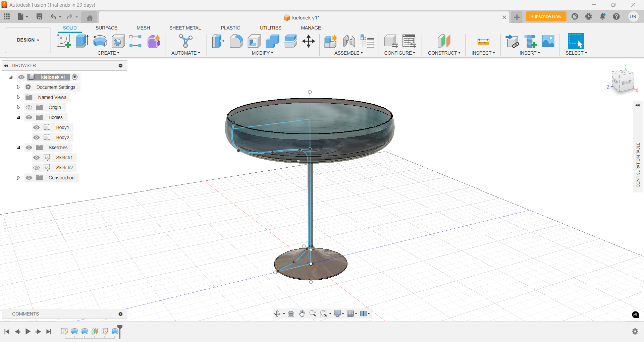Select the Extrude tool
The height and width of the screenshot is (342, 644).
pyautogui.click(x=82, y=41)
